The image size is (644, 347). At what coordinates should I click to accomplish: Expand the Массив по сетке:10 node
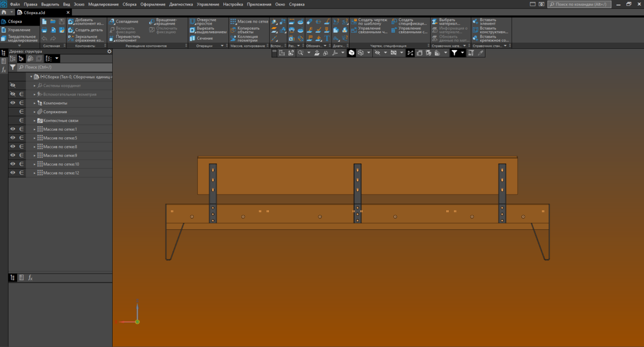coord(35,164)
